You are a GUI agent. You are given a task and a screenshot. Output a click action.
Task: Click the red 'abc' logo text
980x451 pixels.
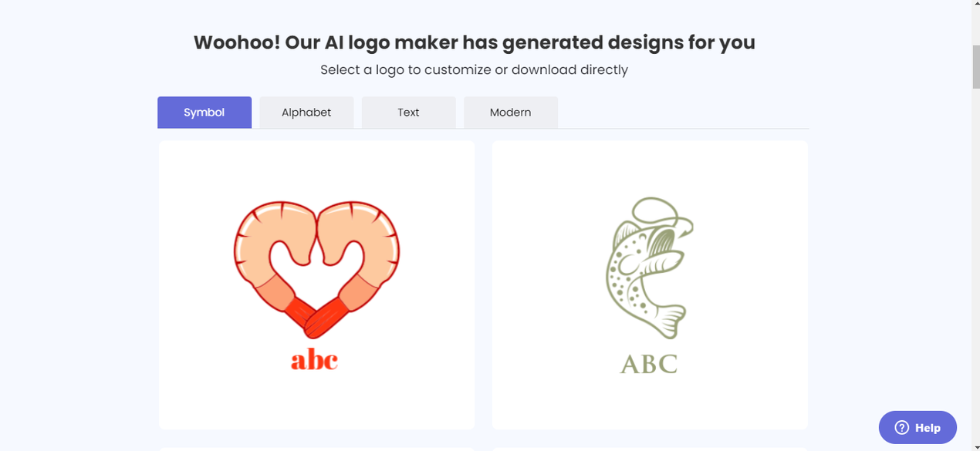click(315, 360)
